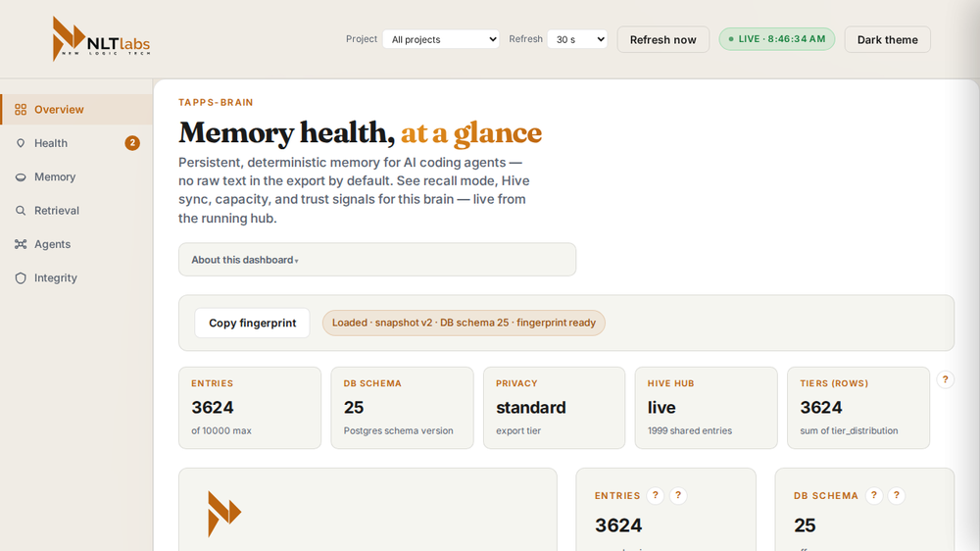Click the 'Postgres schema version' text
This screenshot has width=980, height=551.
tap(398, 431)
